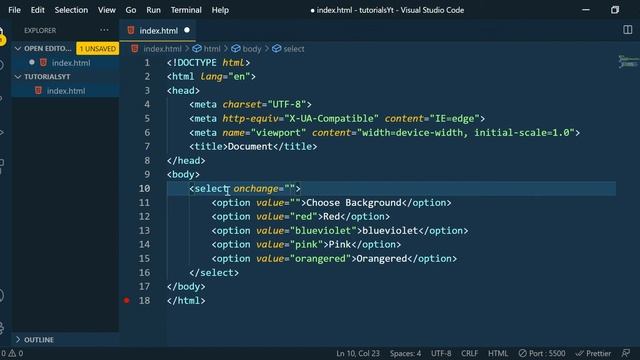Click "pink" value on line 14
Viewport: 640px width, 360px height.
pos(306,244)
